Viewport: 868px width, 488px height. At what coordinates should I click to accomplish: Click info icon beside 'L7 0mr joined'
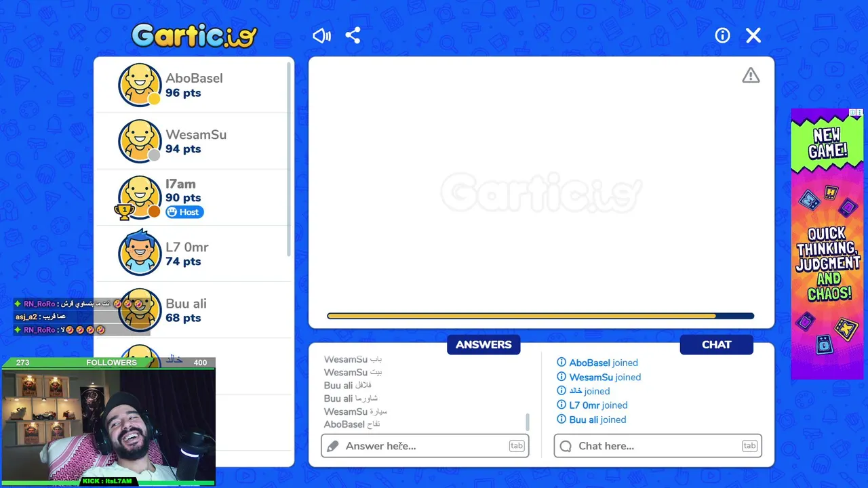[x=561, y=405]
